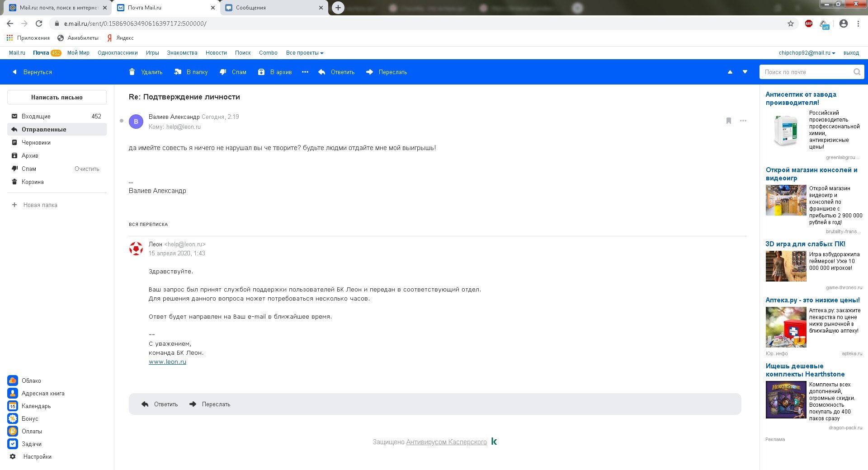Viewport: 868px width, 470px height.
Task: Toggle the unread dot beside the sender avatar
Action: pos(122,121)
